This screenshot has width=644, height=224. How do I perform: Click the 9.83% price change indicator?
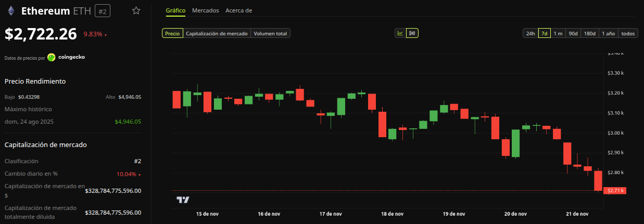(95, 34)
